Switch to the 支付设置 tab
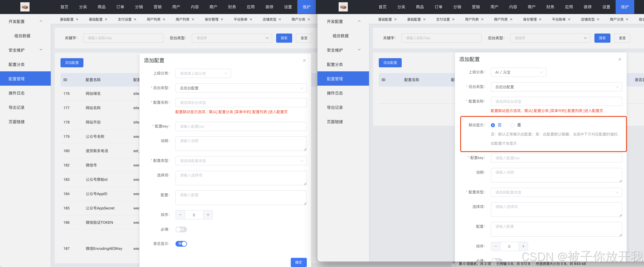Viewport: 644px width, 267px height. coord(125,19)
